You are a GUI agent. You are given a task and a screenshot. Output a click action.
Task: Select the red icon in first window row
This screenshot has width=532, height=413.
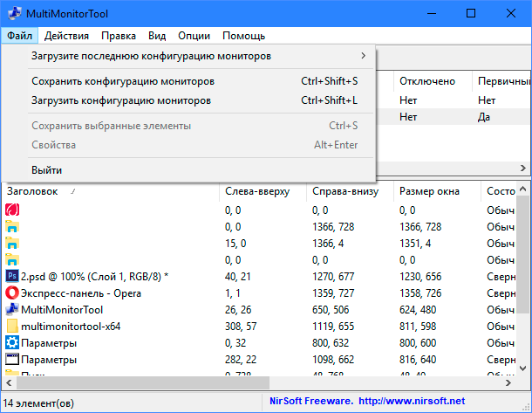coord(12,210)
